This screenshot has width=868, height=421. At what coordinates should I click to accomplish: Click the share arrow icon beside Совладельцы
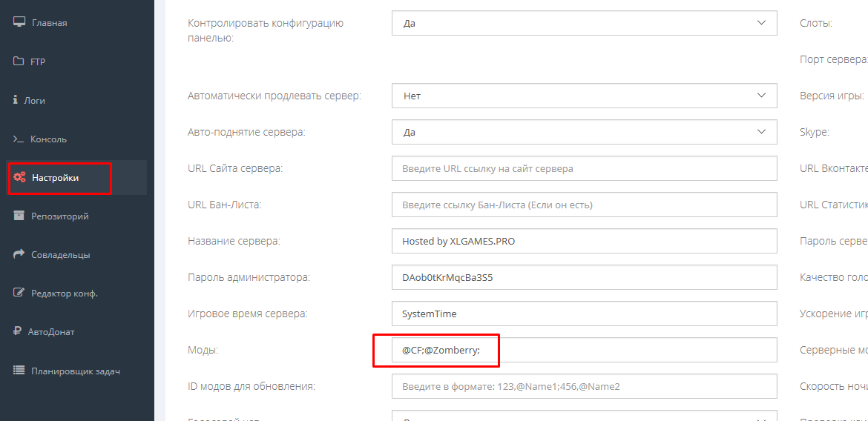coord(19,254)
